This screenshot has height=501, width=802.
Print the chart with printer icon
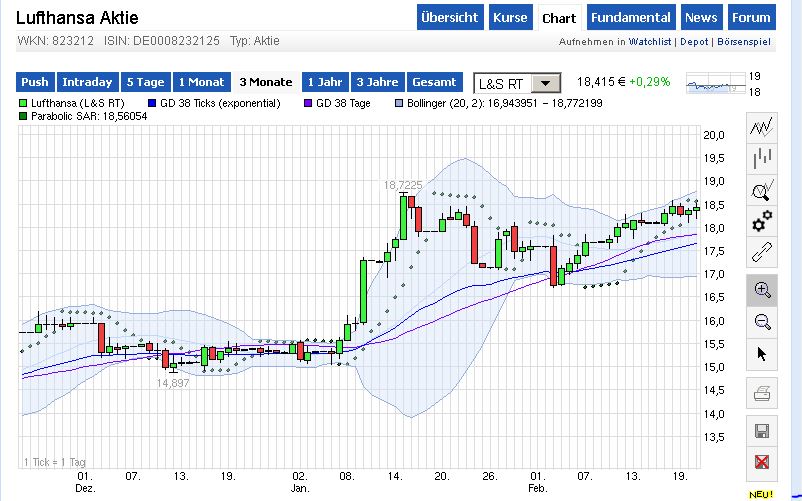[763, 393]
